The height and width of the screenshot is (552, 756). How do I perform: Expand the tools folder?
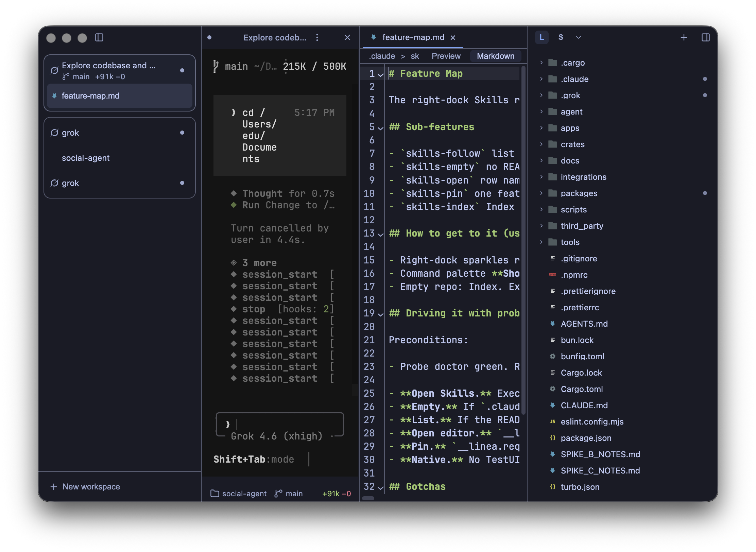click(541, 242)
